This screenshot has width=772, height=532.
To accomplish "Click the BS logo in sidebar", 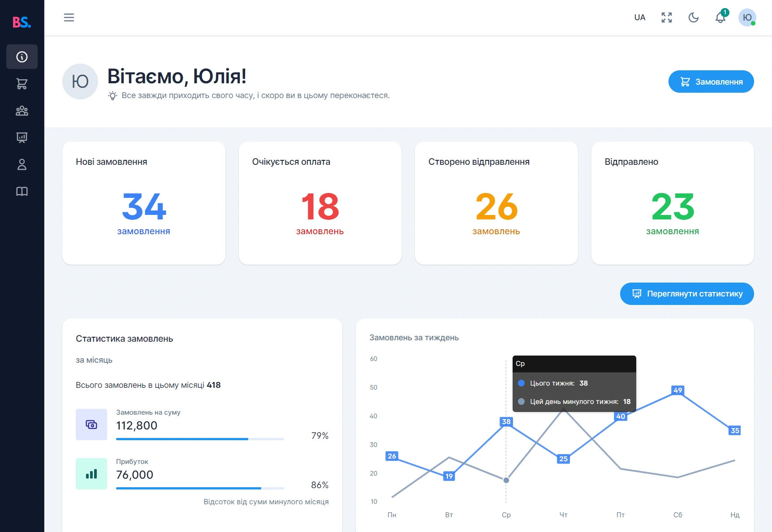I will click(22, 21).
